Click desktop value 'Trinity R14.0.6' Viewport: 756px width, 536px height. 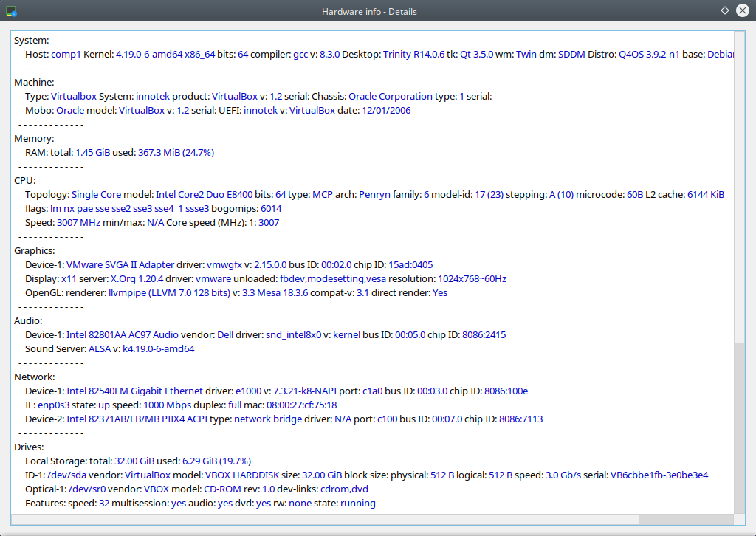413,55
